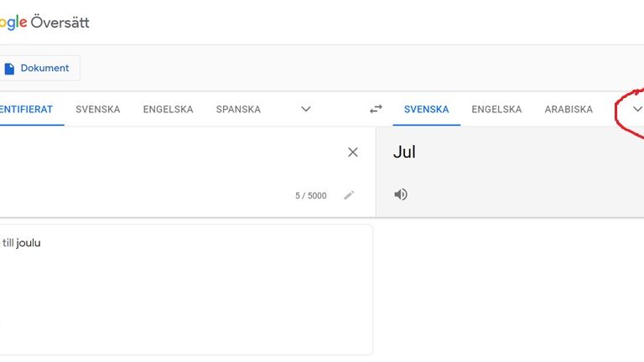Choose the detected-language source tab
The width and height of the screenshot is (644, 362).
[x=26, y=110]
